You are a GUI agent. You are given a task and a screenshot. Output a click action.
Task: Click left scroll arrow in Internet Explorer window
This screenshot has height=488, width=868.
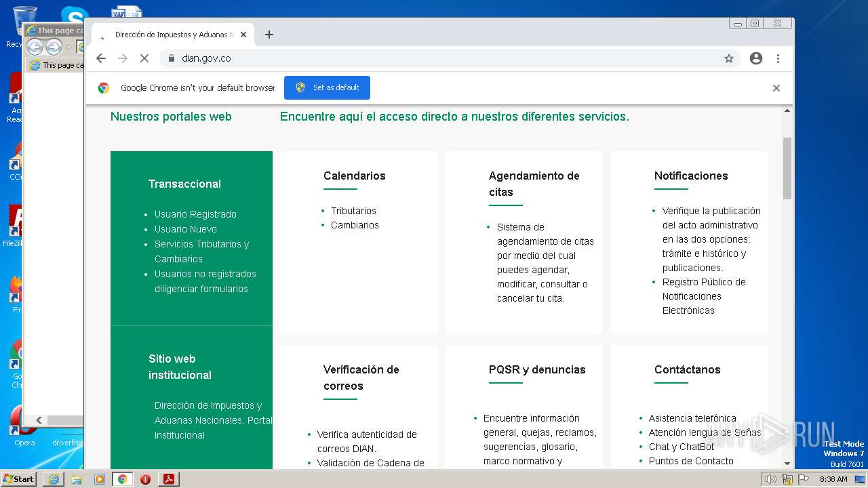[x=39, y=420]
